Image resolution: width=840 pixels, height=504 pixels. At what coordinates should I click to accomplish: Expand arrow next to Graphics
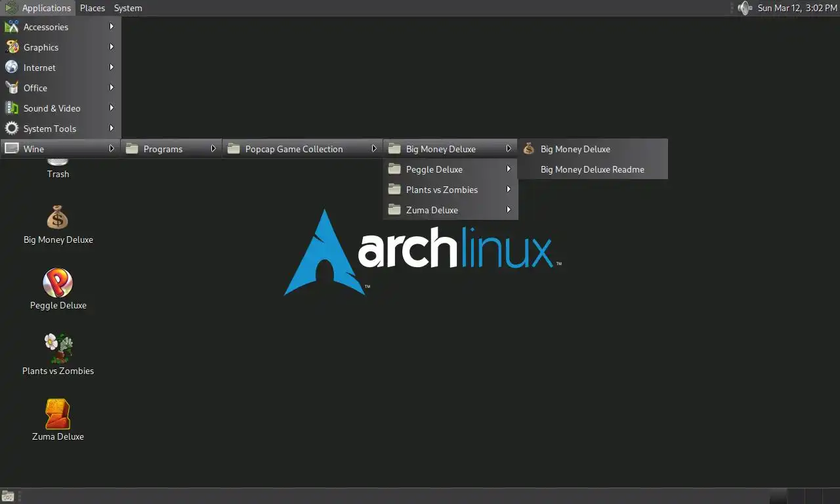[112, 47]
